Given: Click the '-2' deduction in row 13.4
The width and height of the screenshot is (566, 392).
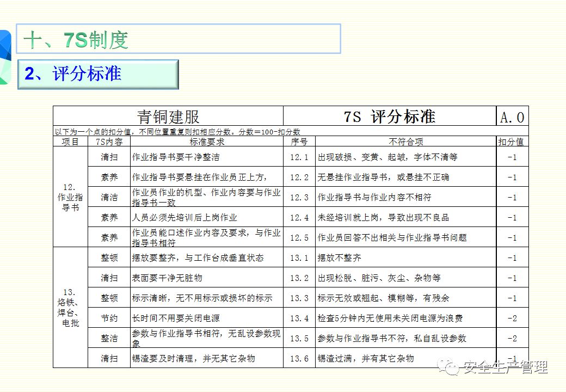Looking at the screenshot, I should pyautogui.click(x=512, y=318).
